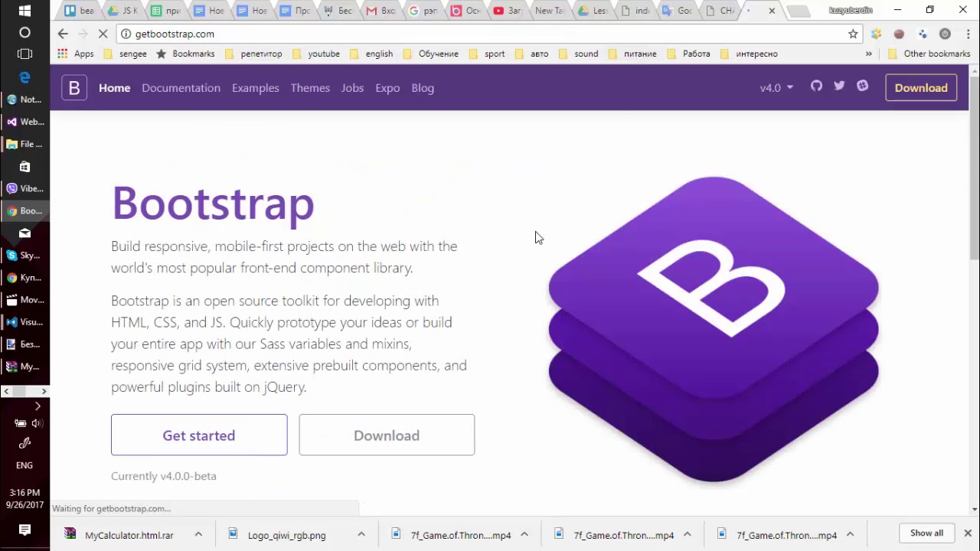Switch to Web... Visual Studio taskbar item
The height and width of the screenshot is (551, 980).
coord(24,122)
